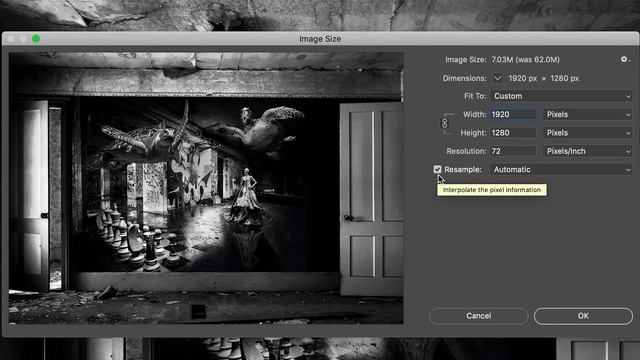Click the Resolution input field
The image size is (640, 360).
513,151
